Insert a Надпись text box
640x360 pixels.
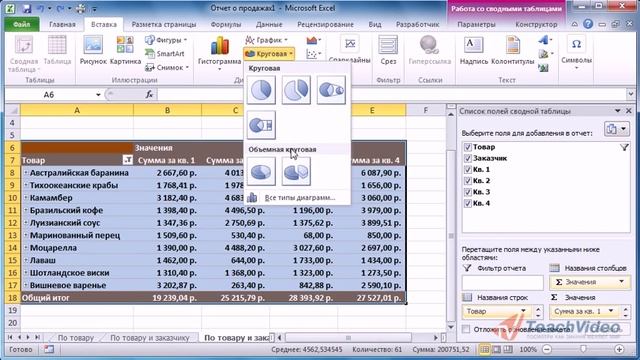tap(473, 51)
